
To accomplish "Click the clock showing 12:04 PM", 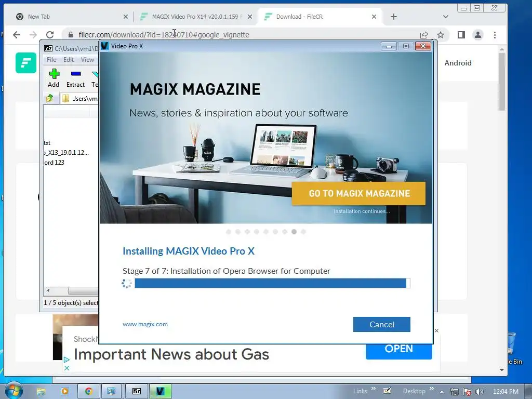I will [505, 392].
